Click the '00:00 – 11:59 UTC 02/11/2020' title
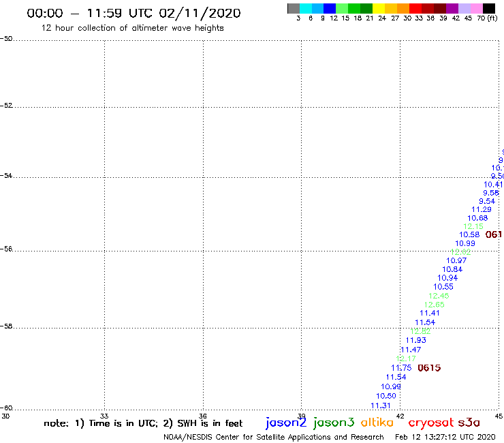 coord(133,13)
